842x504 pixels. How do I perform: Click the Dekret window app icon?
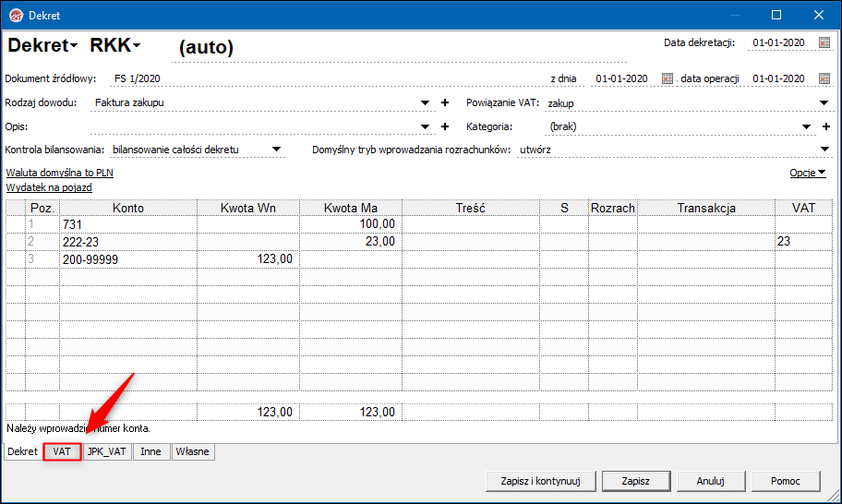[x=17, y=15]
